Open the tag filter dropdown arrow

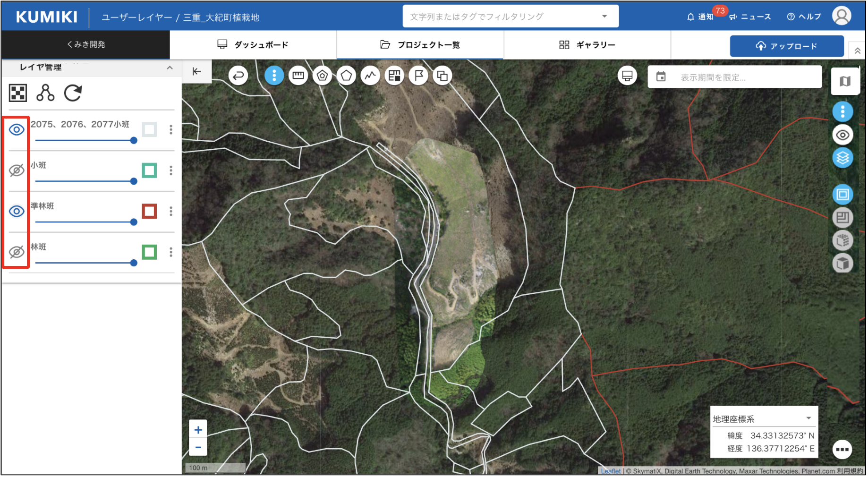[604, 17]
